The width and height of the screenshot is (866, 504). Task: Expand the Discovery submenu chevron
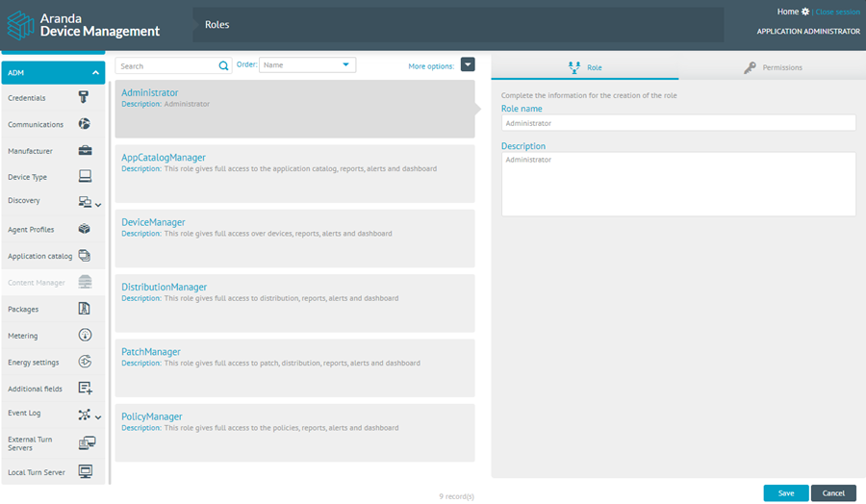coord(98,205)
